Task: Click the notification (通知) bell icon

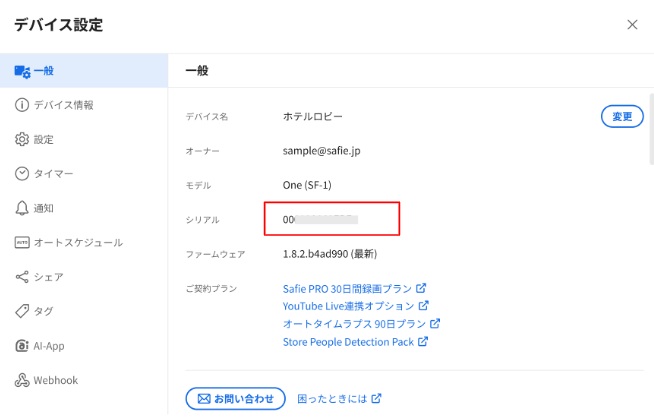Action: (x=22, y=208)
